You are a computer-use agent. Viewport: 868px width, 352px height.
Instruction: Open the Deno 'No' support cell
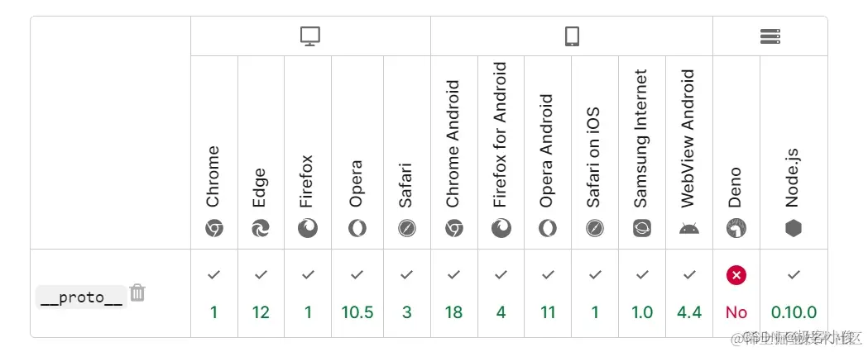coord(736,293)
